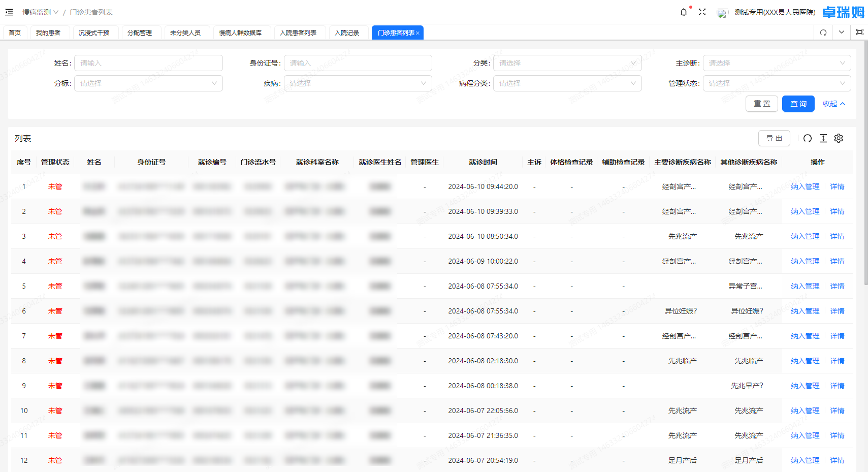Refresh the current tab page icon

823,33
